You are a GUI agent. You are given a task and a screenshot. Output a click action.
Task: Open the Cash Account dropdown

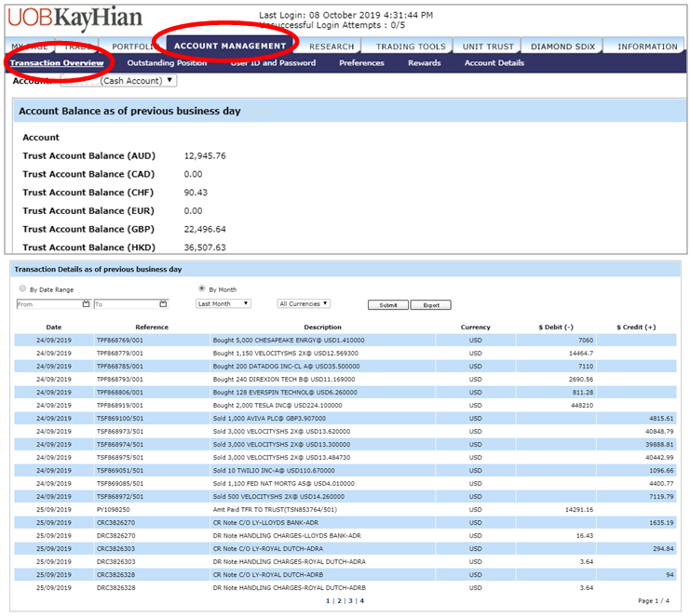coord(119,81)
